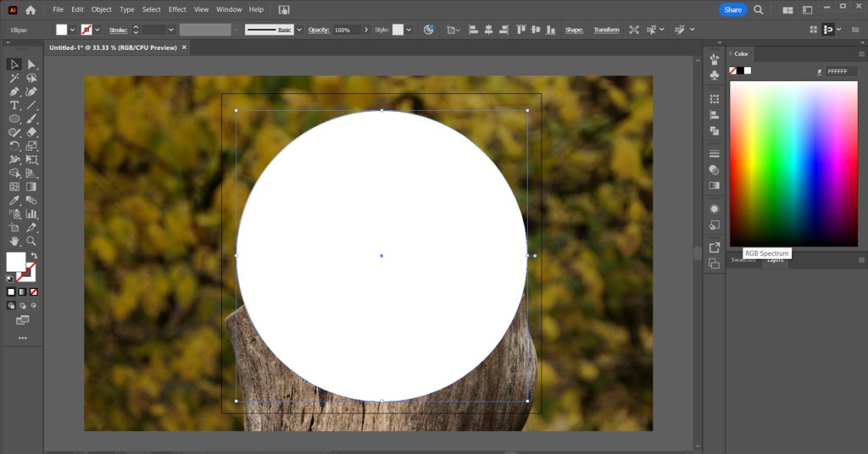Viewport: 868px width, 454px height.
Task: Select the Ellipse tool in toolbox
Action: click(14, 119)
